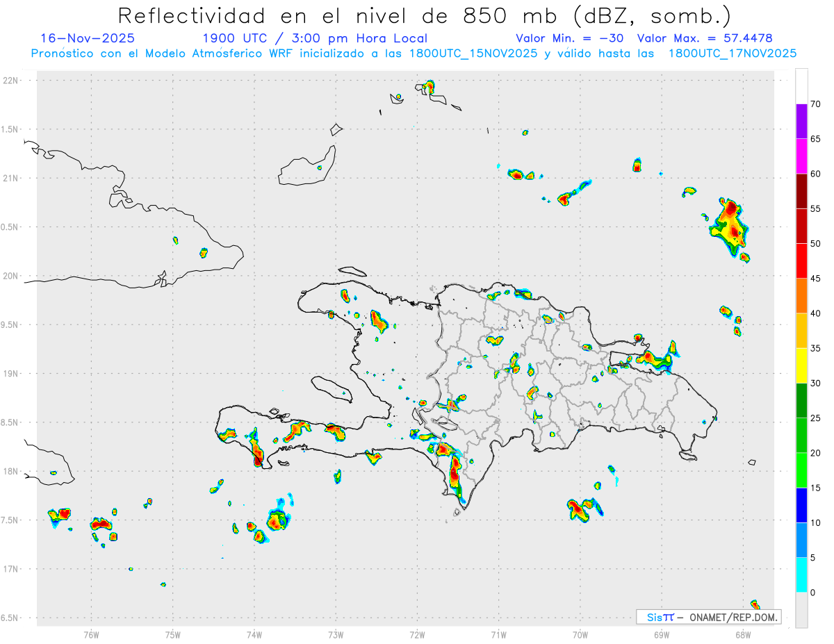The height and width of the screenshot is (644, 834).
Task: Select the bright red 45-50 dBZ colorbar segment
Action: pos(801,261)
